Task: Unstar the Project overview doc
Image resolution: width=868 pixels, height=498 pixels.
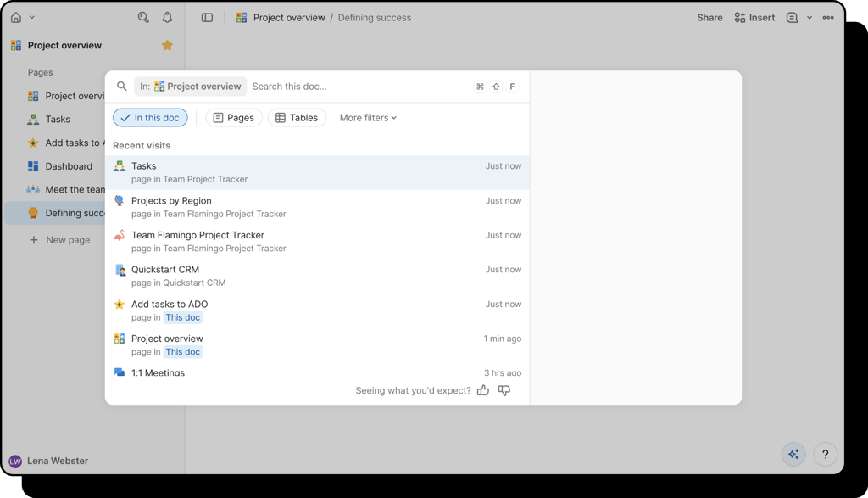Action: [x=167, y=45]
